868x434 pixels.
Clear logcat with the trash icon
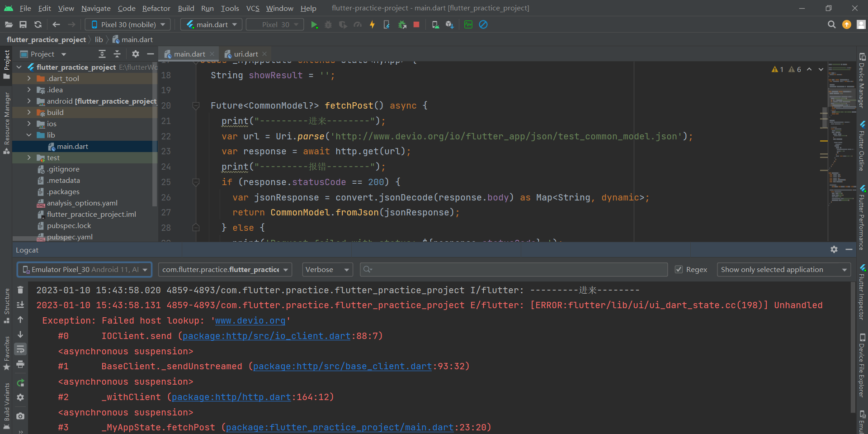click(x=20, y=290)
